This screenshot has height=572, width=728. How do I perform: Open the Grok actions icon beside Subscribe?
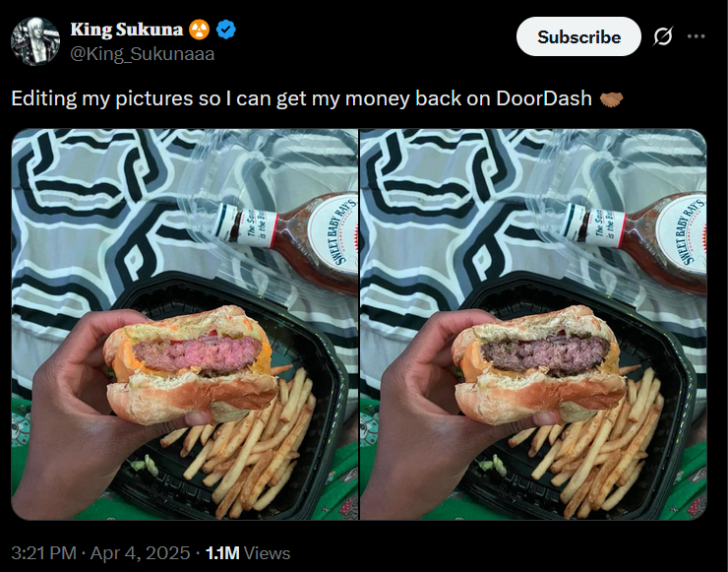tap(663, 36)
